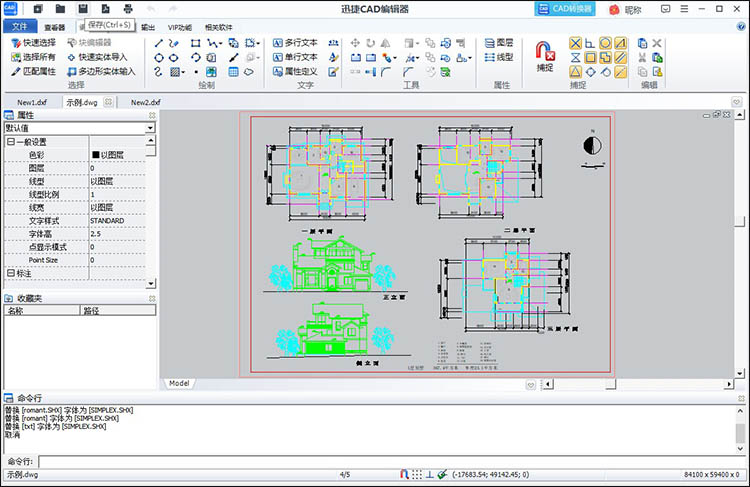Switch to the New2.dxf document tab
The height and width of the screenshot is (487, 750).
click(146, 102)
